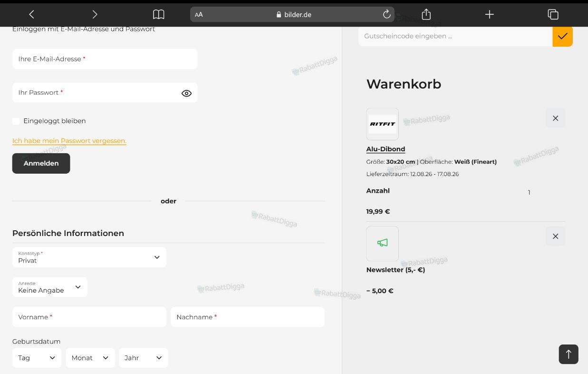Enable the Eingeloggt bleiben checkbox
The image size is (588, 374).
tap(16, 121)
